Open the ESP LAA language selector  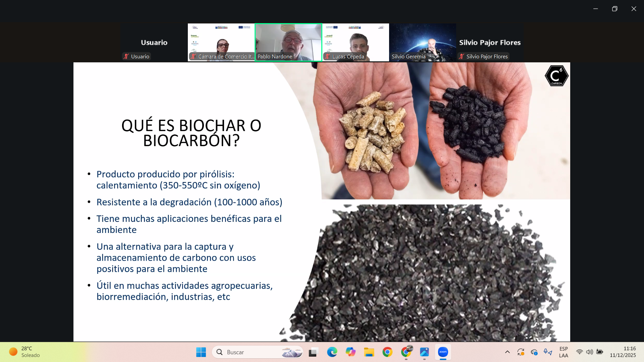point(563,352)
